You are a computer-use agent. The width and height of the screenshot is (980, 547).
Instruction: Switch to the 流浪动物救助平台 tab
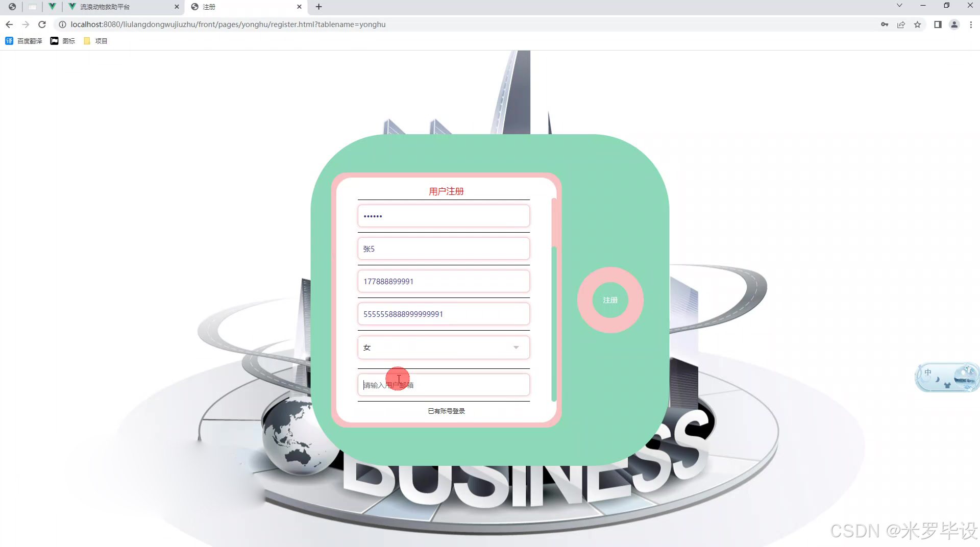[122, 7]
